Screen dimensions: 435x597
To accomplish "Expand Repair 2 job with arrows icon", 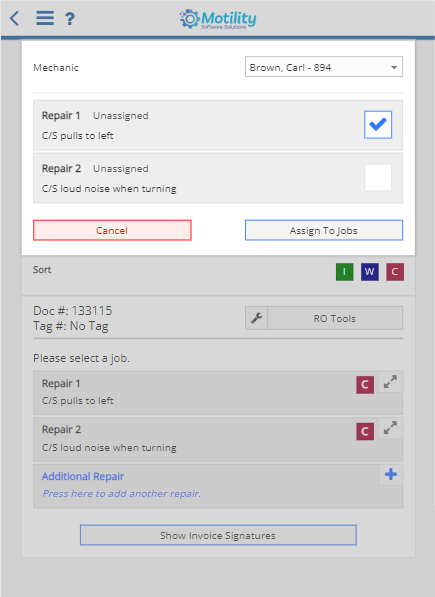I will 390,428.
